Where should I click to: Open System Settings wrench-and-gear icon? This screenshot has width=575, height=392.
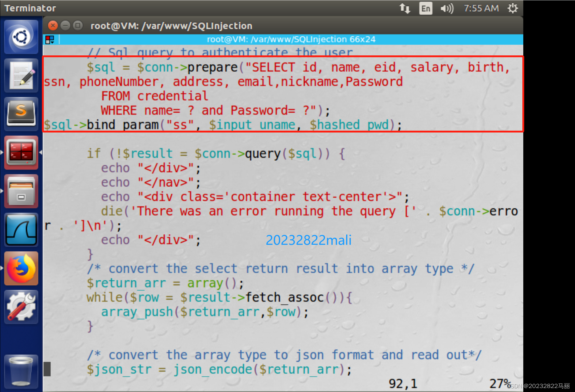[x=21, y=307]
